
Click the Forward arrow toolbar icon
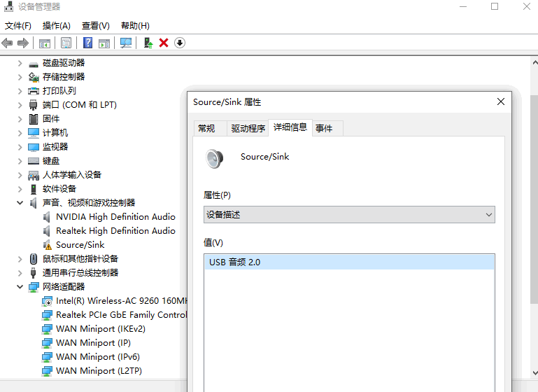pos(23,43)
